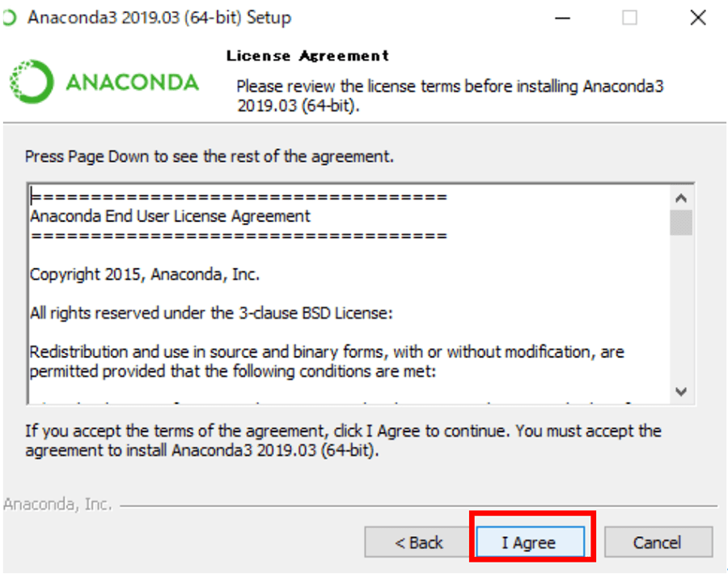Cancel the Anaconda3 setup
Viewport: 728px width, 574px height.
click(658, 542)
